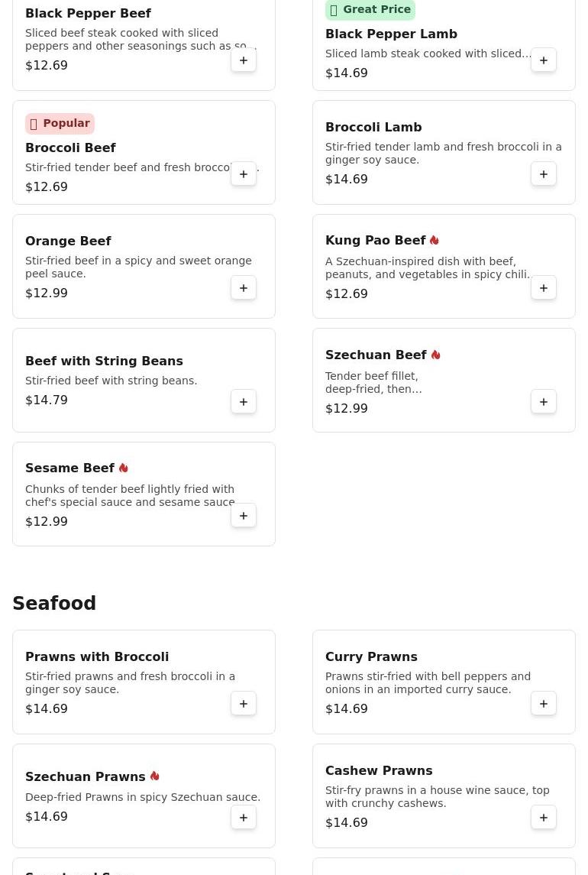Add Cashew Prawns to the cart
This screenshot has height=875, width=588.
[x=544, y=818]
